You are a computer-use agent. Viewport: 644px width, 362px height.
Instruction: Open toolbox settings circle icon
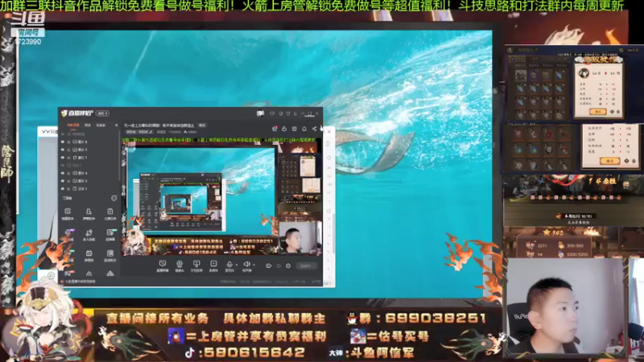point(114,198)
